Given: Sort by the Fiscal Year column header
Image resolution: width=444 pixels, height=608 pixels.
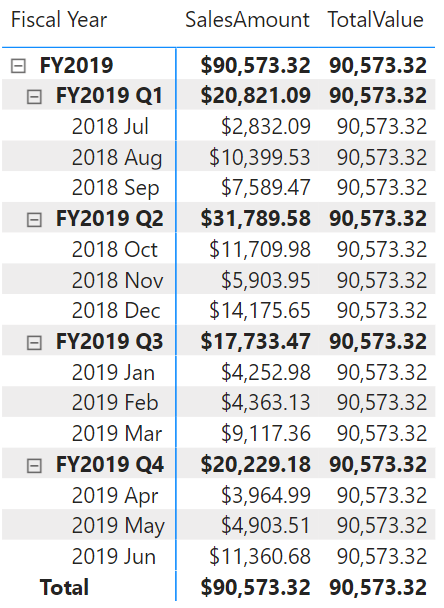Looking at the screenshot, I should point(59,20).
